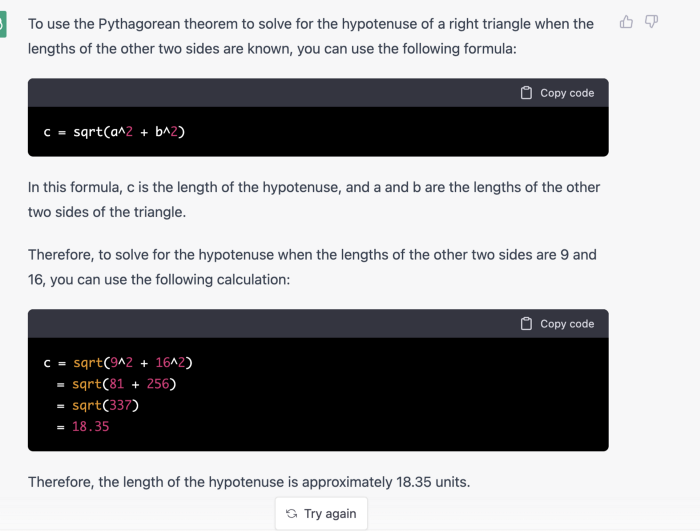Click the first code block header bar
Image resolution: width=700 pixels, height=531 pixels.
coord(318,93)
